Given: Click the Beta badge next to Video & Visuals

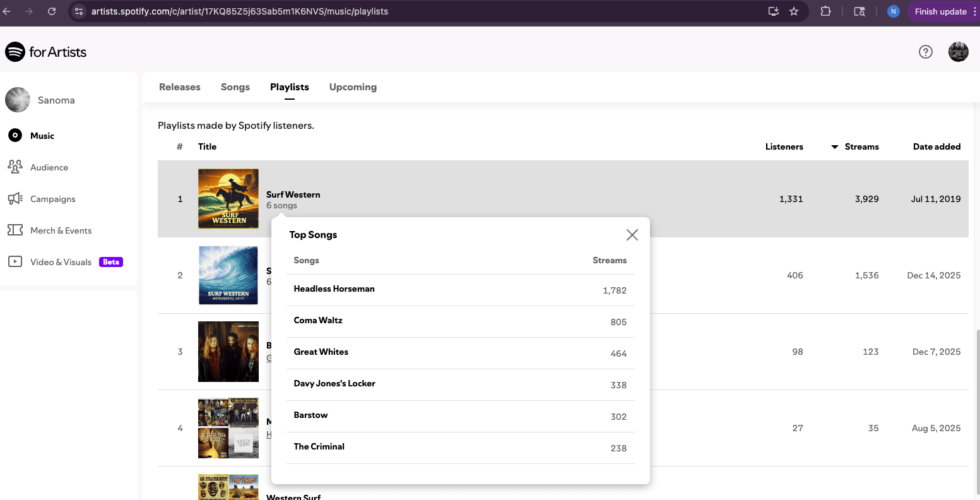Looking at the screenshot, I should coord(111,262).
